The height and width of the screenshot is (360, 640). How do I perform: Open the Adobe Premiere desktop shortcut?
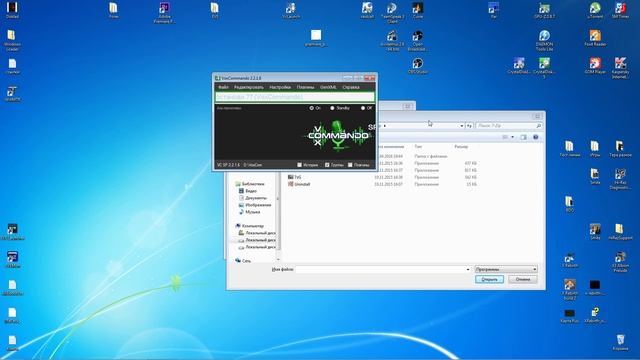164,12
